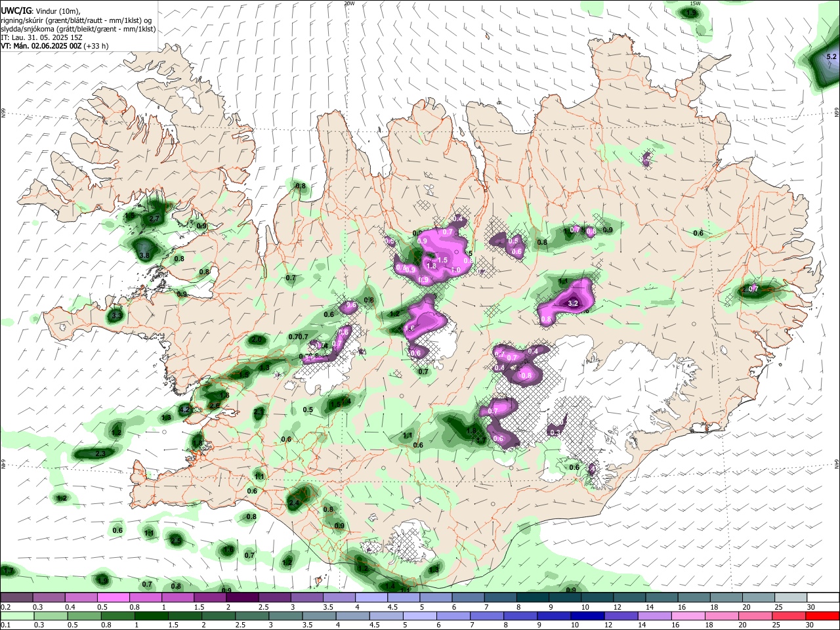Select the darkest green 1 swatch in rain legend row

tap(151, 616)
